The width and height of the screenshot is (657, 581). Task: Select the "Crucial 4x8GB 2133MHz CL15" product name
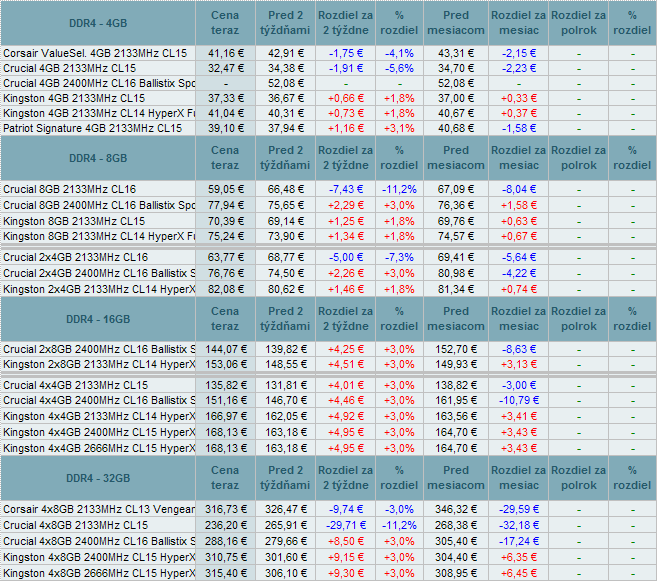[x=75, y=525]
